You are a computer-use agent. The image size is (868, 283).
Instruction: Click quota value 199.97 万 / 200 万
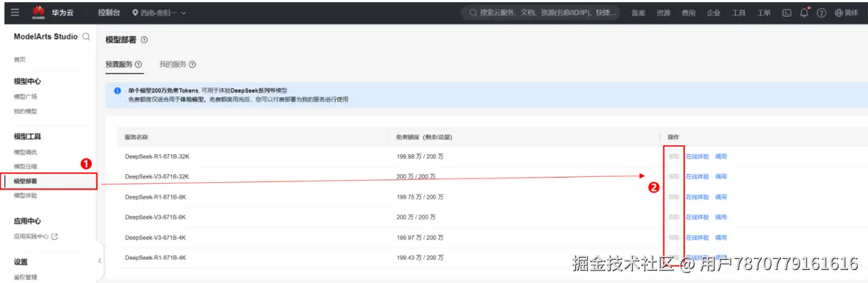coord(420,238)
